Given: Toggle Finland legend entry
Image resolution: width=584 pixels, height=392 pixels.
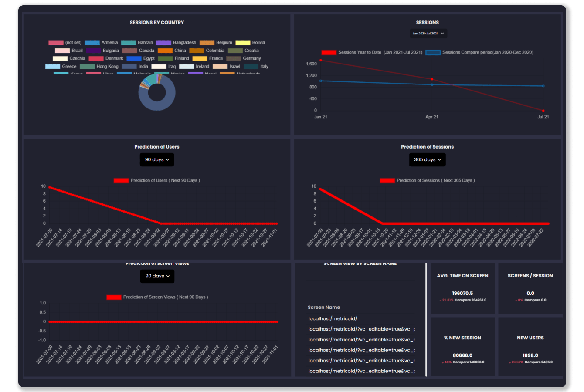Looking at the screenshot, I should 173,58.
